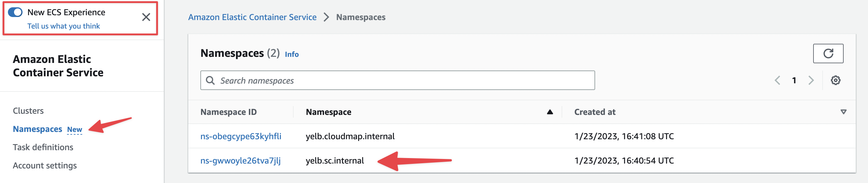Click the Namespace ID column header
This screenshot has width=868, height=183.
[228, 112]
